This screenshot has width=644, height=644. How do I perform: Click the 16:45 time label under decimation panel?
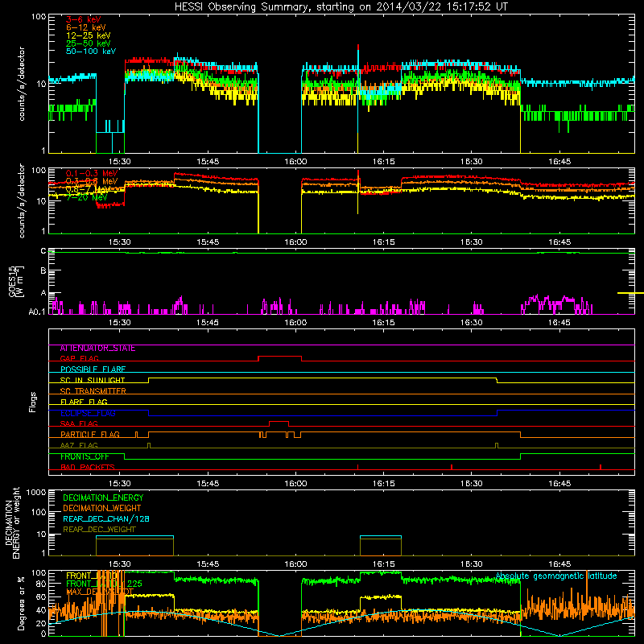pyautogui.click(x=559, y=564)
